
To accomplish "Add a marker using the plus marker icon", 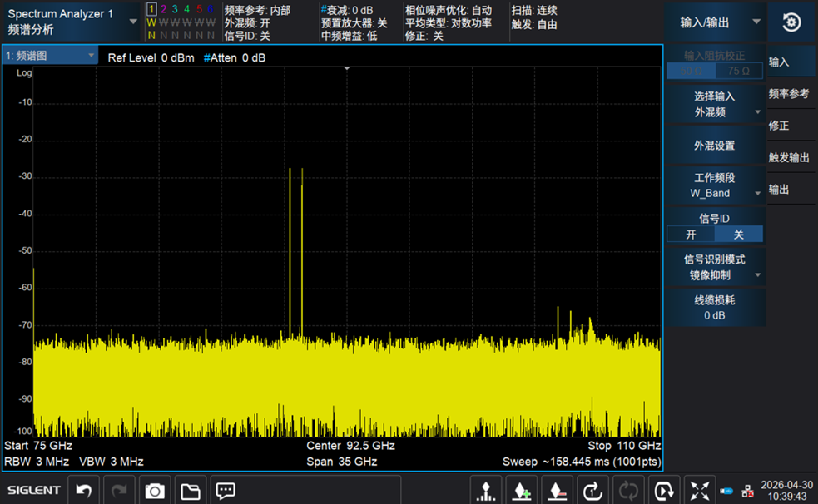I will (522, 491).
